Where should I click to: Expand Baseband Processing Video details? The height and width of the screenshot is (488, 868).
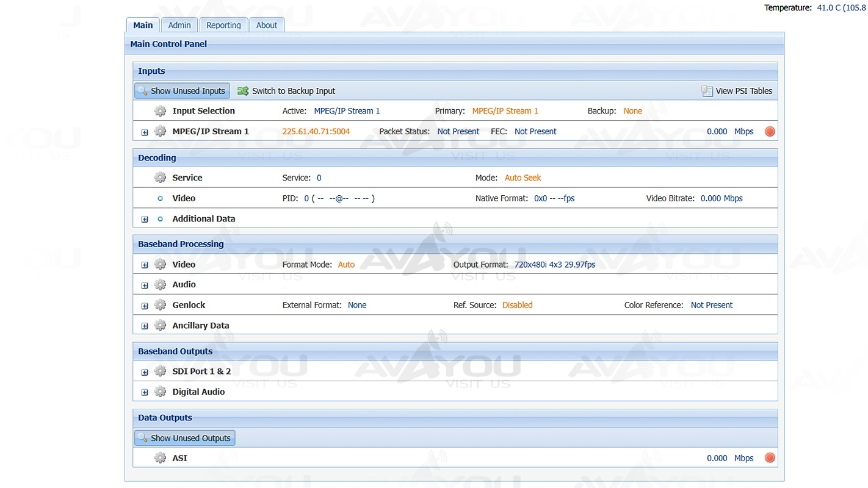(x=145, y=265)
